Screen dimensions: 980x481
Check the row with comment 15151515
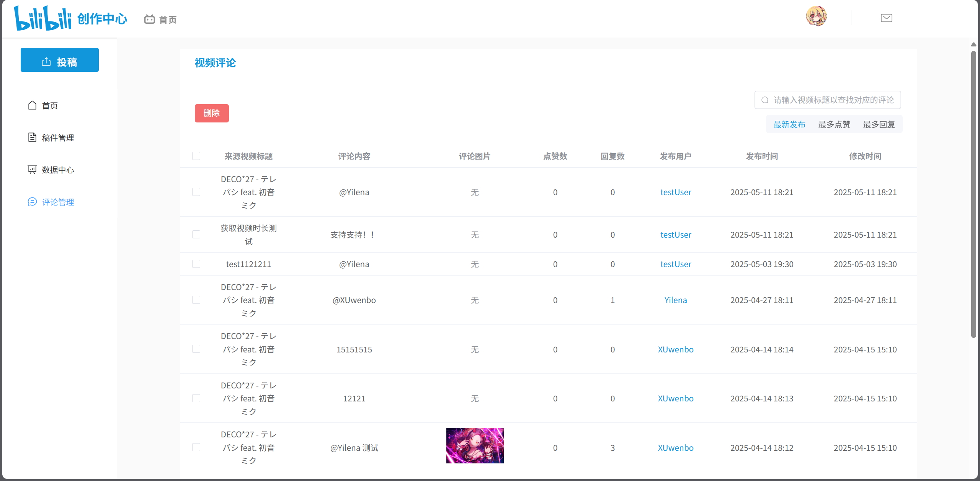click(x=196, y=349)
